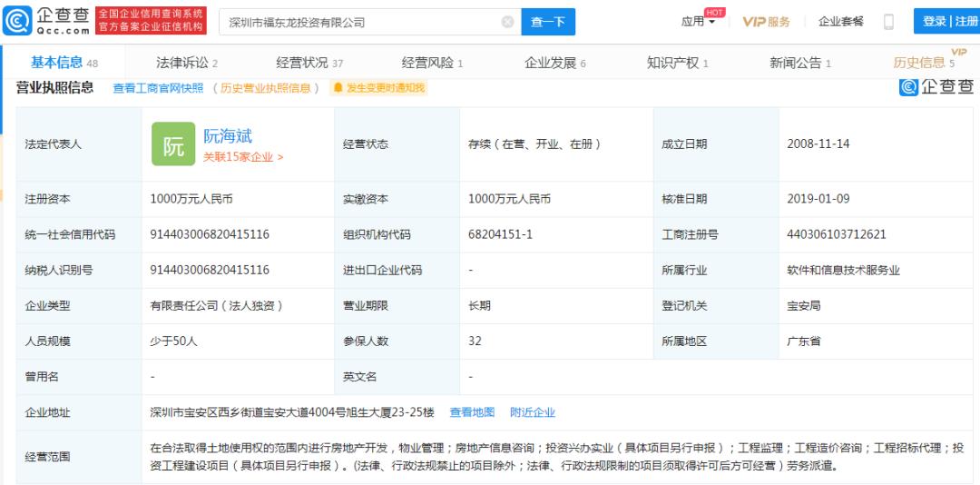Click the insured headcount value 32

[475, 341]
